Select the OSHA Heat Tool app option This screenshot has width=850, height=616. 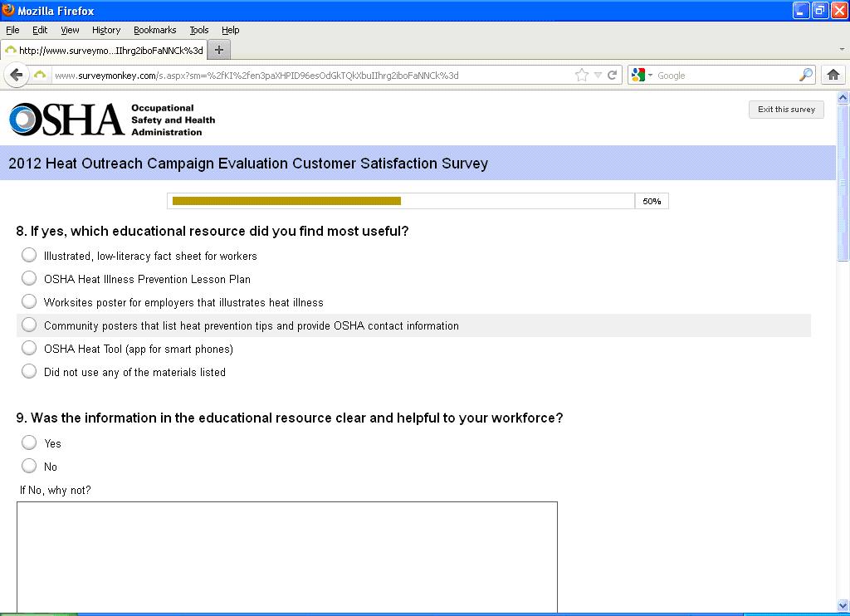coord(29,348)
